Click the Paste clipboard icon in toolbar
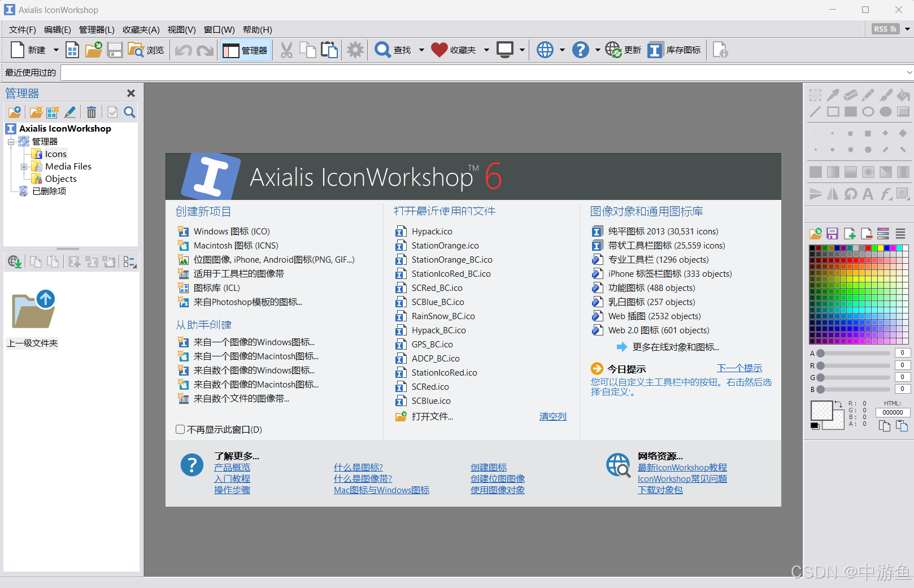This screenshot has height=588, width=914. click(329, 50)
